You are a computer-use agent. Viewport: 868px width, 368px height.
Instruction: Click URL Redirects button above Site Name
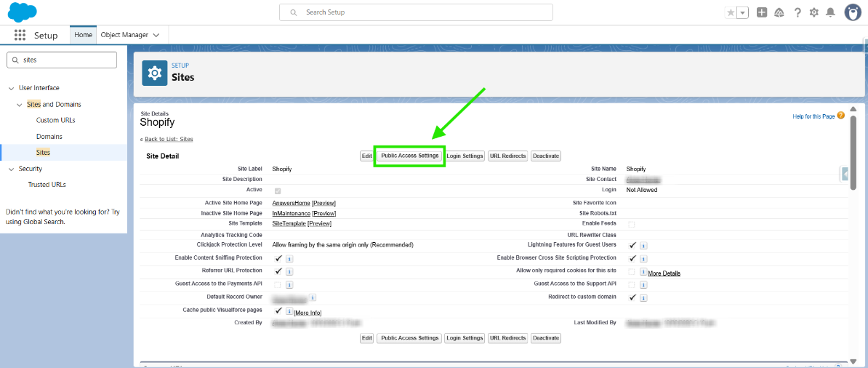coord(507,156)
